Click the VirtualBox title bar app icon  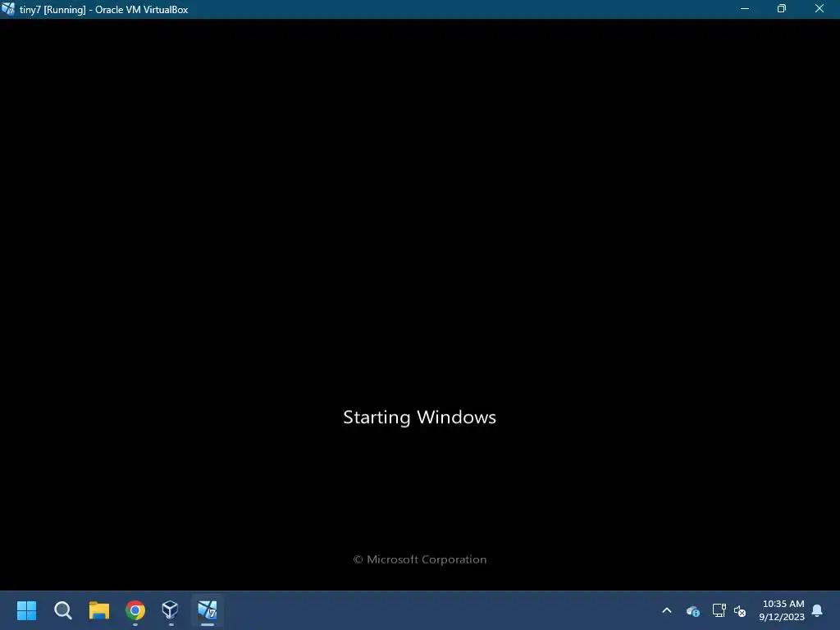pyautogui.click(x=8, y=9)
